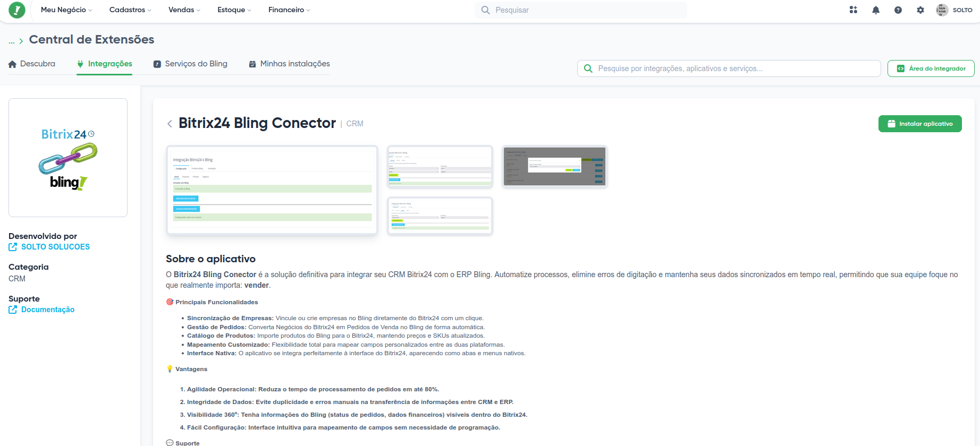Click the help question mark icon

[898, 10]
